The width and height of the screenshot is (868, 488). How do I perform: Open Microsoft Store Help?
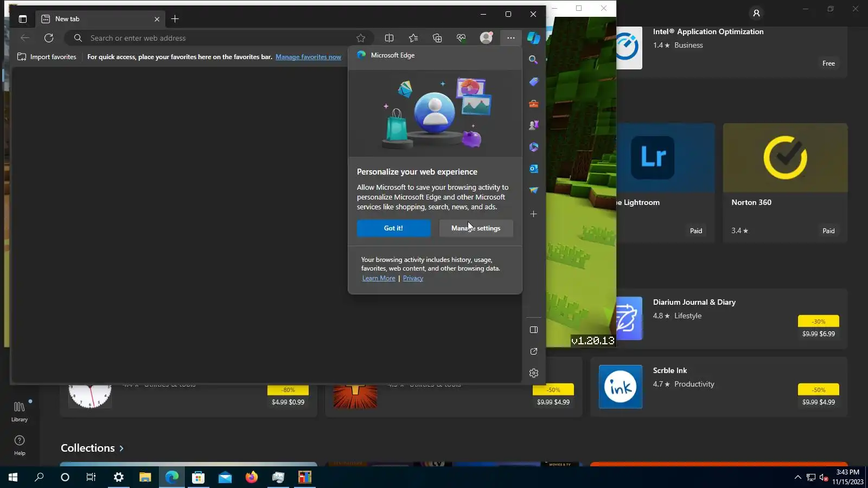20,445
